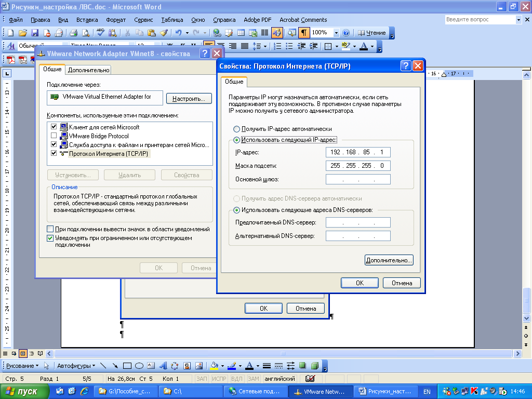Viewport: 532px width, 399px height.
Task: Click the yellow Fill Color bucket swatch
Action: point(214,366)
